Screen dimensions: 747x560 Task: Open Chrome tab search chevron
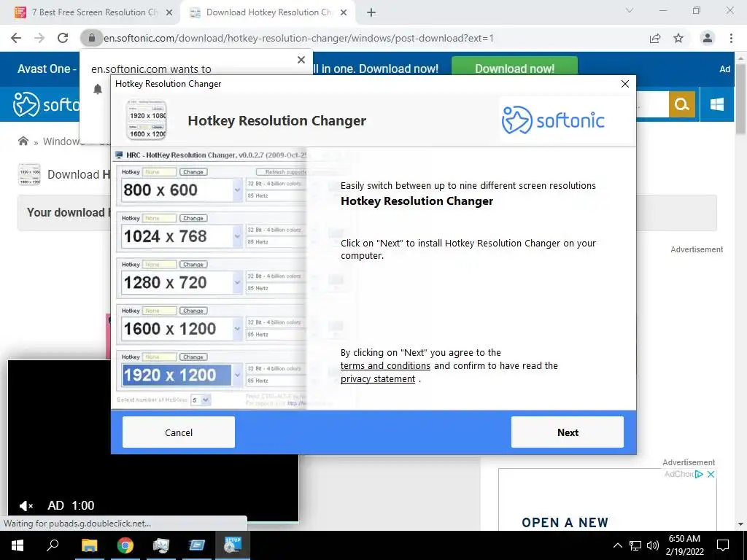[x=630, y=10]
